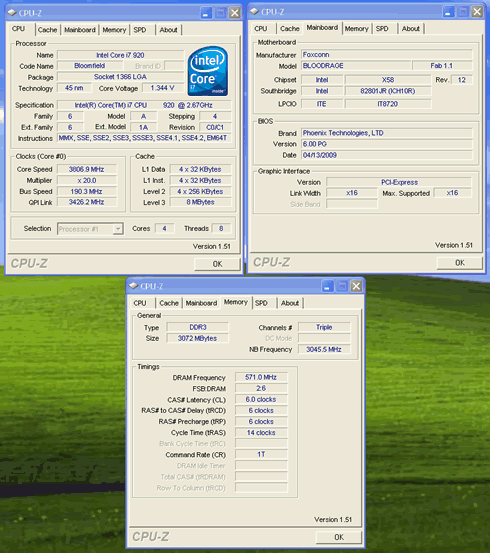This screenshot has height=553, width=490.
Task: Click the Package field Socket 1366 LGA
Action: pos(120,77)
